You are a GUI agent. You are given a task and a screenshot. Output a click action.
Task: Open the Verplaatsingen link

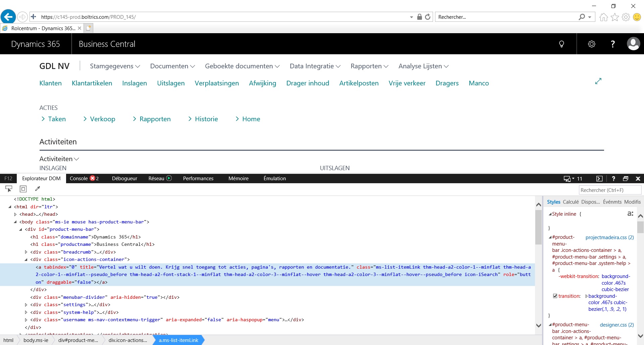click(217, 83)
